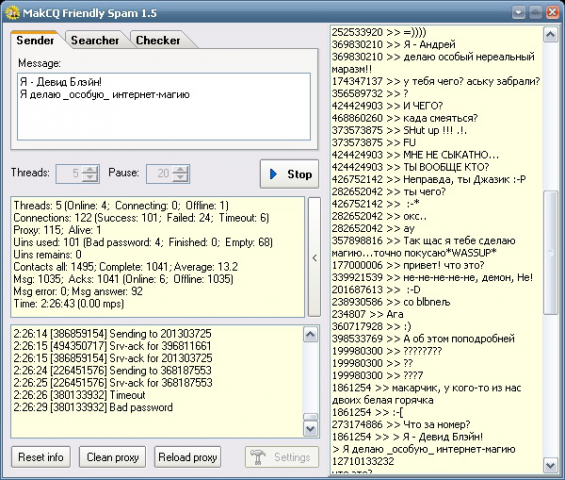Click the MakCQ app icon in the title bar
Image resolution: width=565 pixels, height=480 pixels.
[13, 13]
